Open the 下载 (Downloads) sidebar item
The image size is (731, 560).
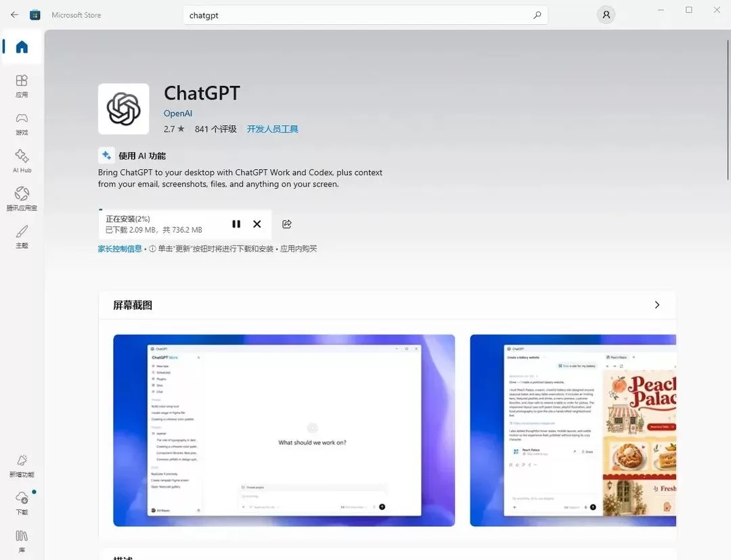pyautogui.click(x=22, y=503)
